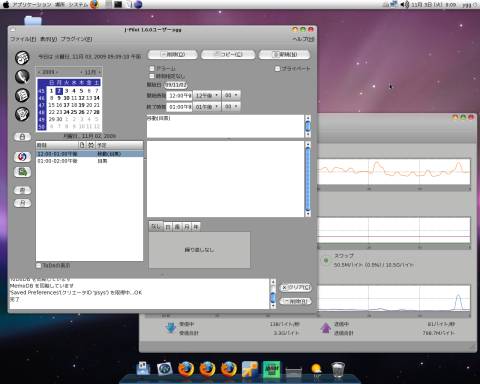Launch Firefox from the top panel
The width and height of the screenshot is (480, 384).
95,4
